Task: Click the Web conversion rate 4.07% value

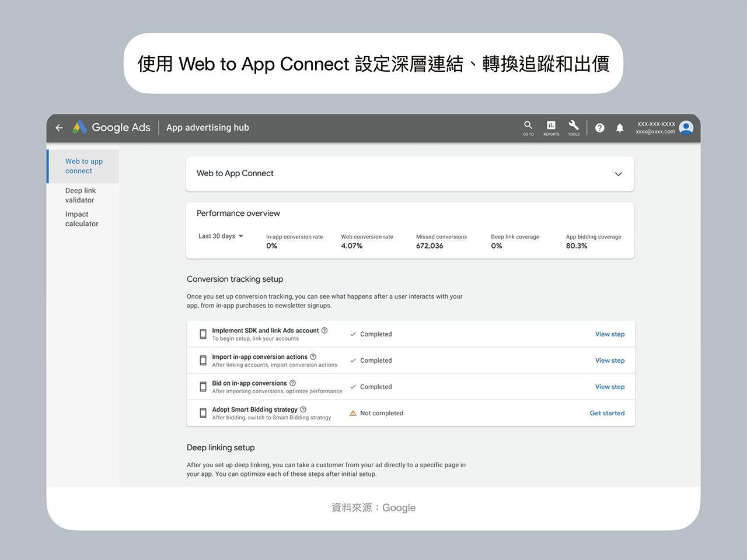Action: (x=352, y=246)
